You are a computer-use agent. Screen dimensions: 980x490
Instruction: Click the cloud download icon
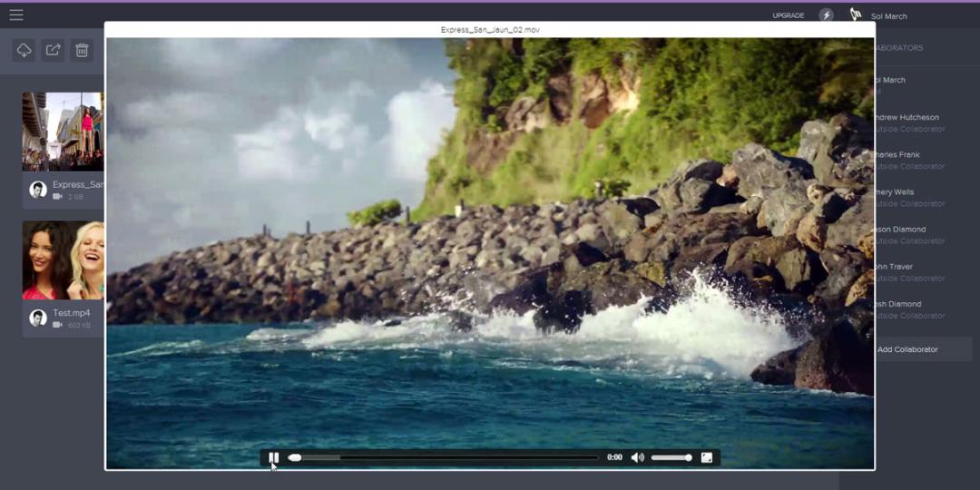pos(24,51)
